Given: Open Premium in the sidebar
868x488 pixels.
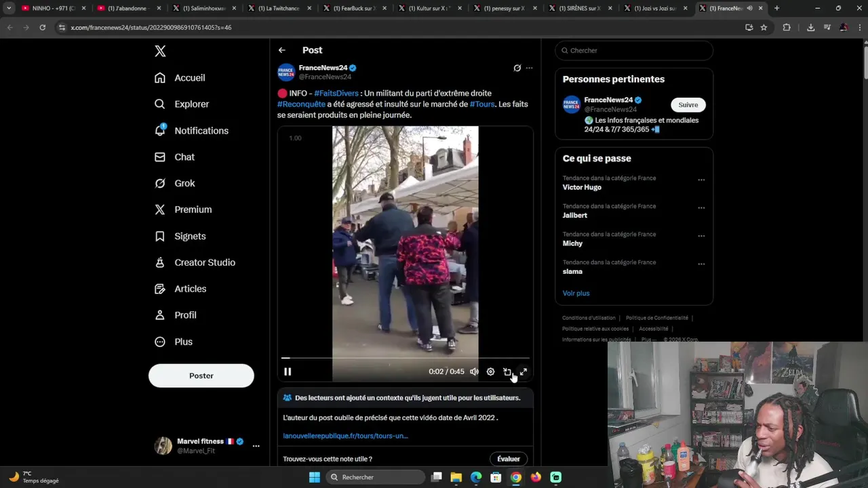Looking at the screenshot, I should click(x=183, y=210).
